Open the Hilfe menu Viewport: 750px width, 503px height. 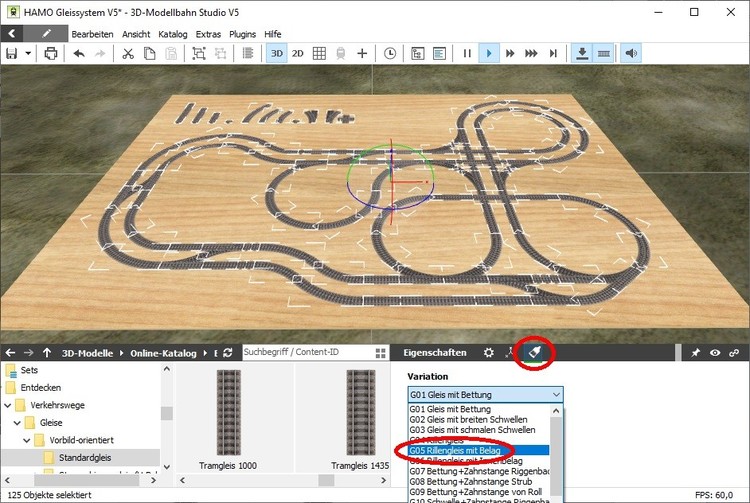[273, 34]
